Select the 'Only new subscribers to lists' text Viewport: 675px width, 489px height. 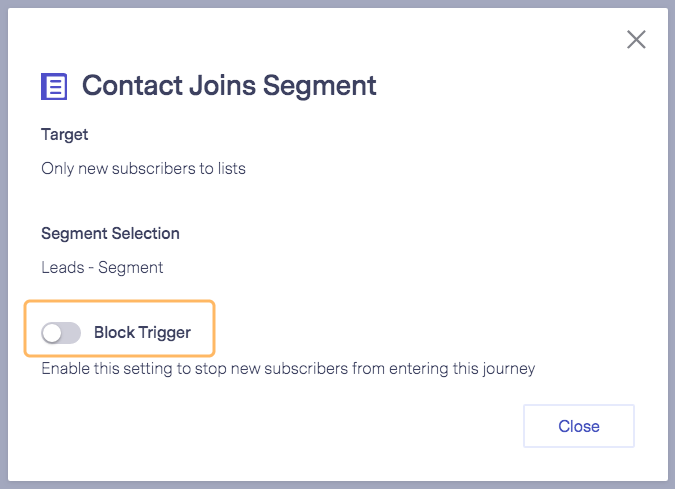point(143,168)
